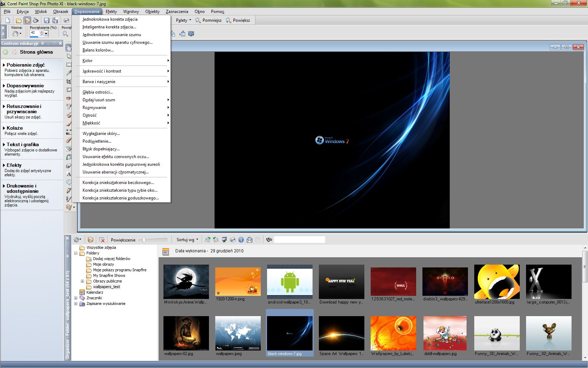Open the Organizer gear options dropdown
Viewport: 588px width, 368px height.
[77, 240]
